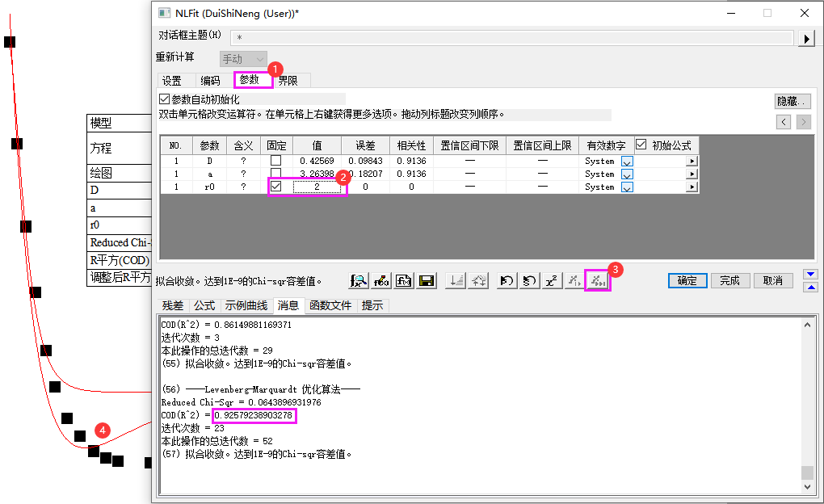Click the 隐藏 button

[793, 101]
